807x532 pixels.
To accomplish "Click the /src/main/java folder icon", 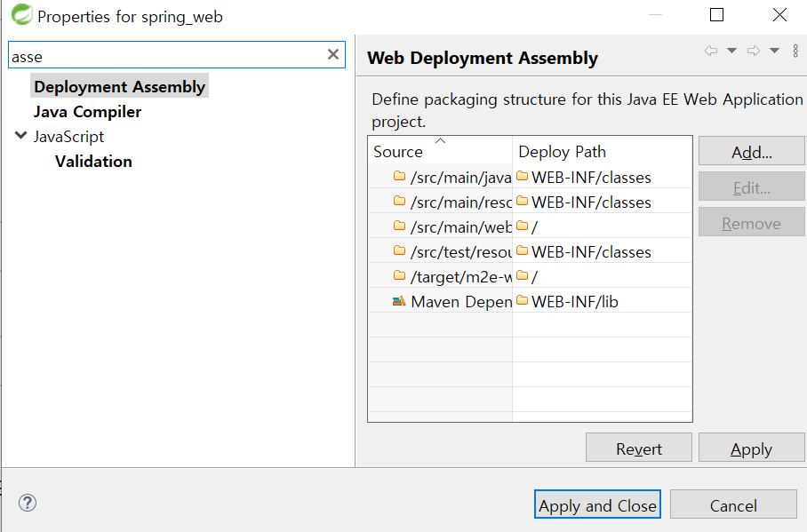I will pos(399,176).
